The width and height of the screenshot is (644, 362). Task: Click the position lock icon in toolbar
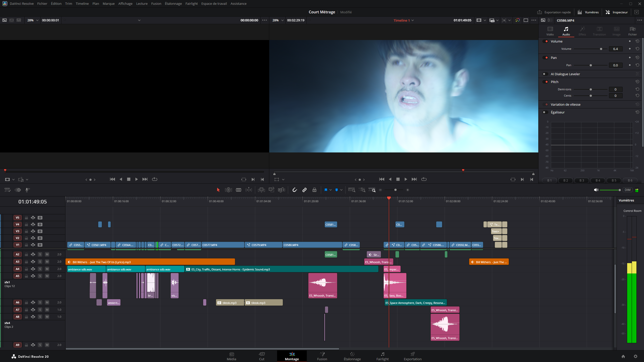coord(314,190)
